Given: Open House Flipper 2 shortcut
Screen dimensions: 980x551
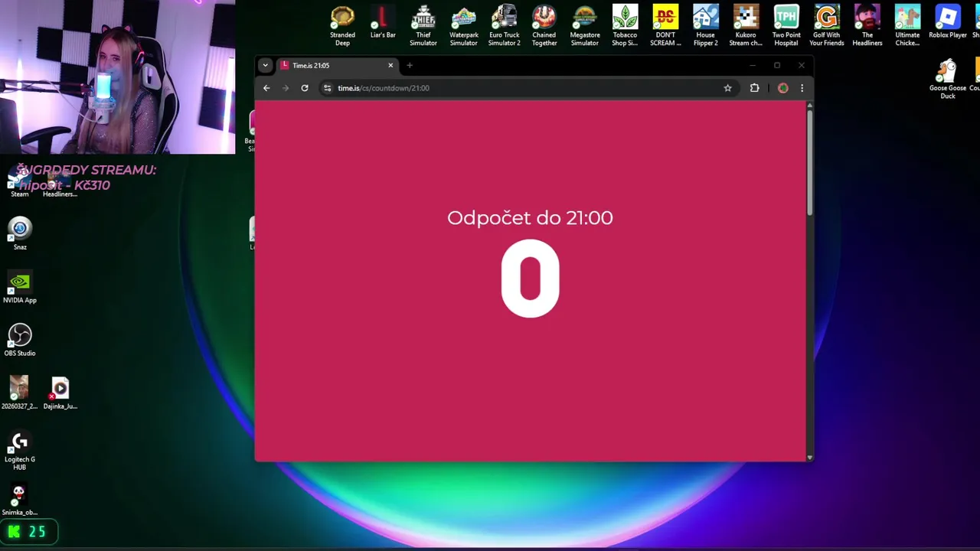Looking at the screenshot, I should pos(706,25).
